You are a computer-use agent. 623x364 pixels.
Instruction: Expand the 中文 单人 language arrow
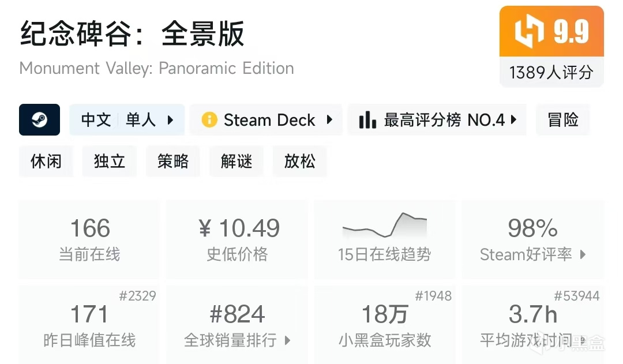coord(170,120)
